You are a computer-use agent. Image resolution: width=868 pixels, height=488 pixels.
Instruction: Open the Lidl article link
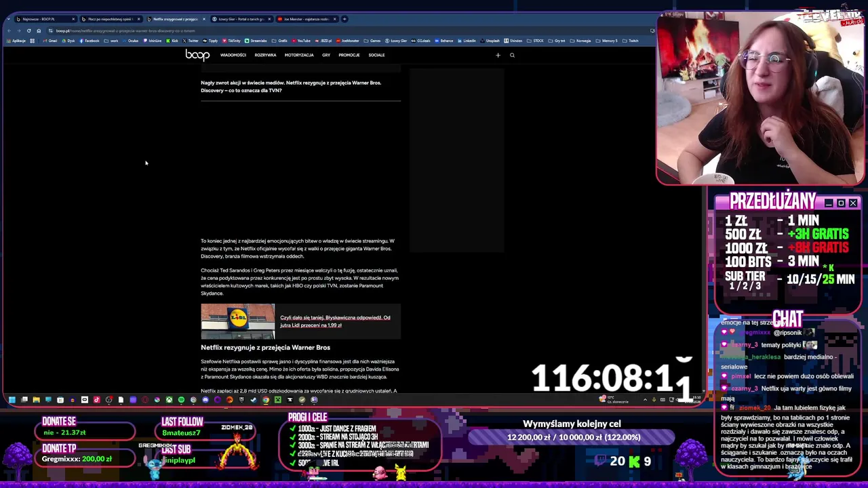tap(335, 321)
